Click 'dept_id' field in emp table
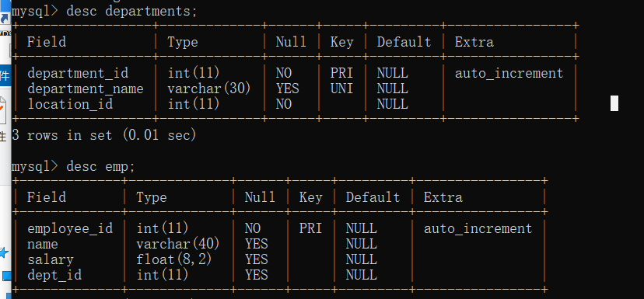 click(x=54, y=275)
